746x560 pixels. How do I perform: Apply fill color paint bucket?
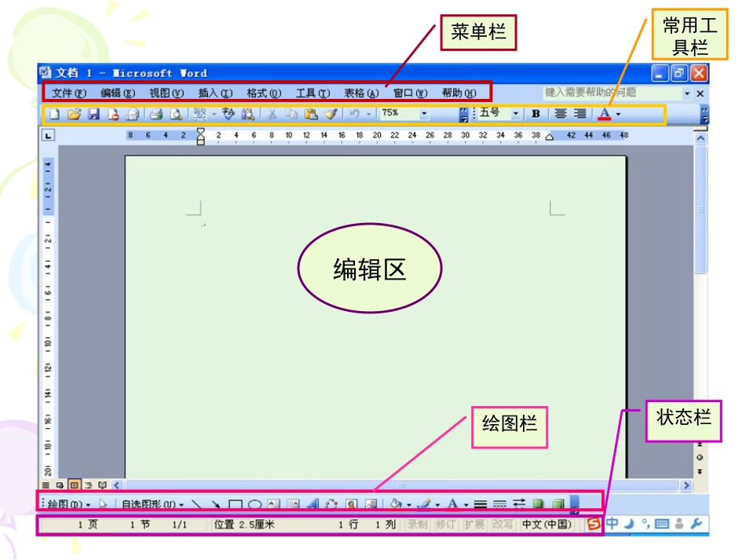[x=396, y=504]
